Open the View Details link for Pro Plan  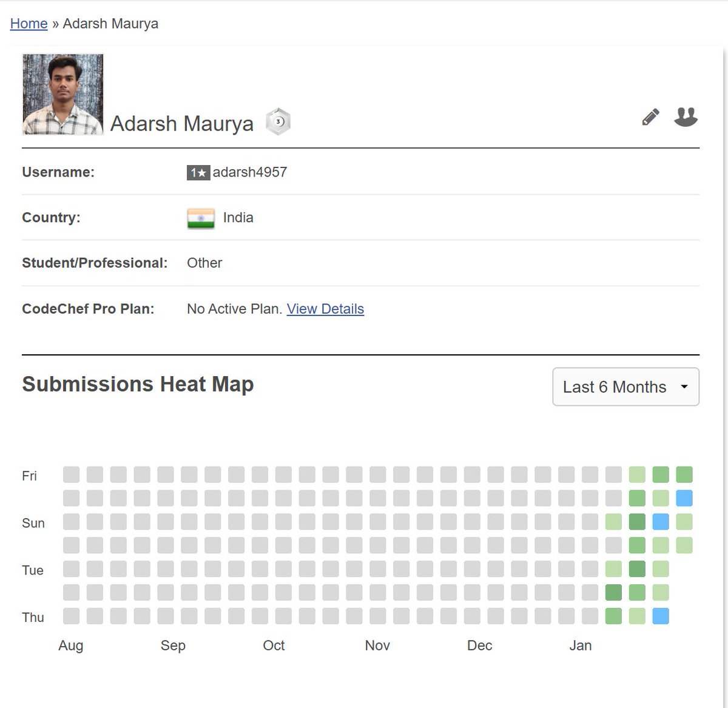(325, 309)
